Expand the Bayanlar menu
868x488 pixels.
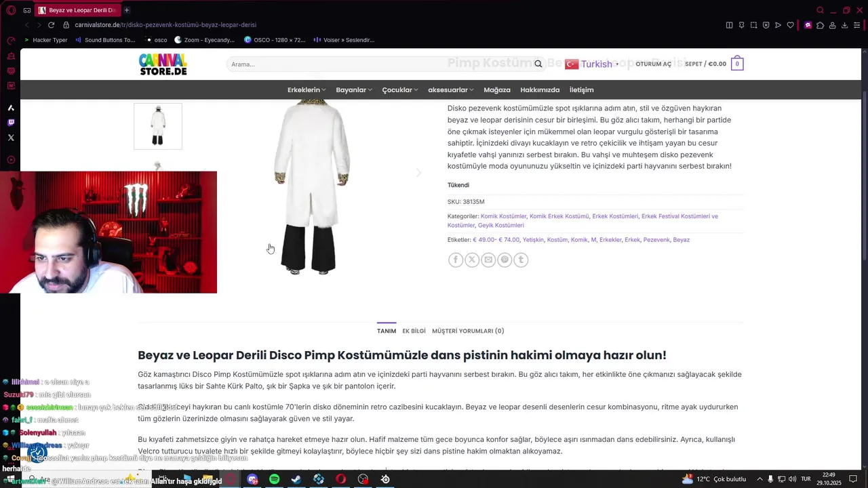354,89
